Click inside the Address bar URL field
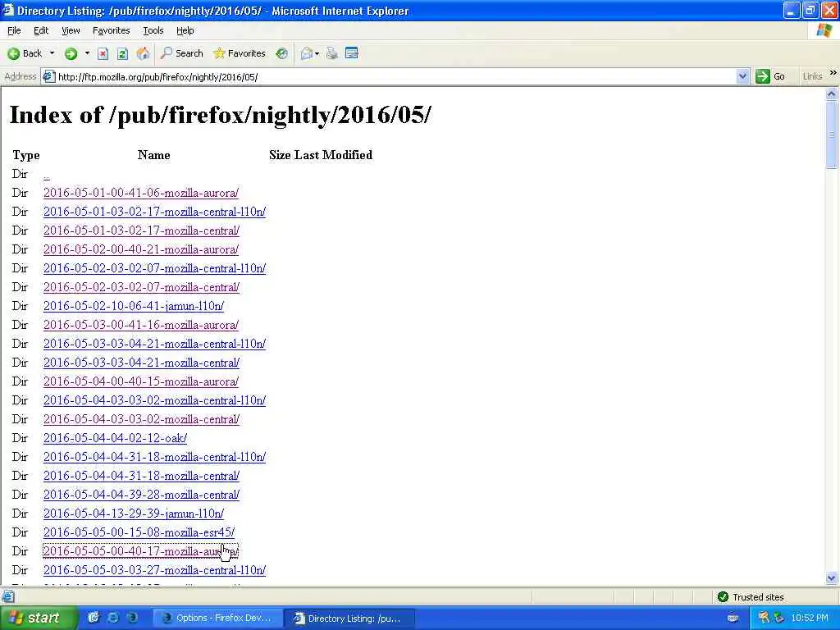 [395, 76]
